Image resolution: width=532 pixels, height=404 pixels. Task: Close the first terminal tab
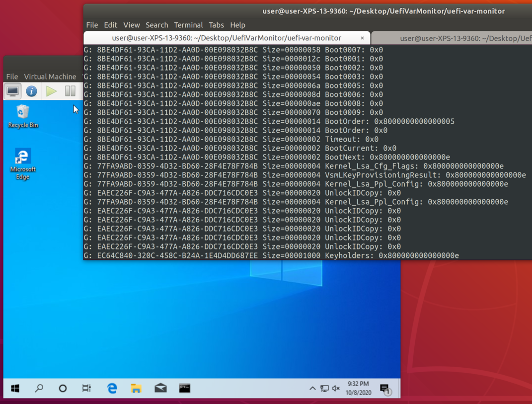tap(362, 38)
